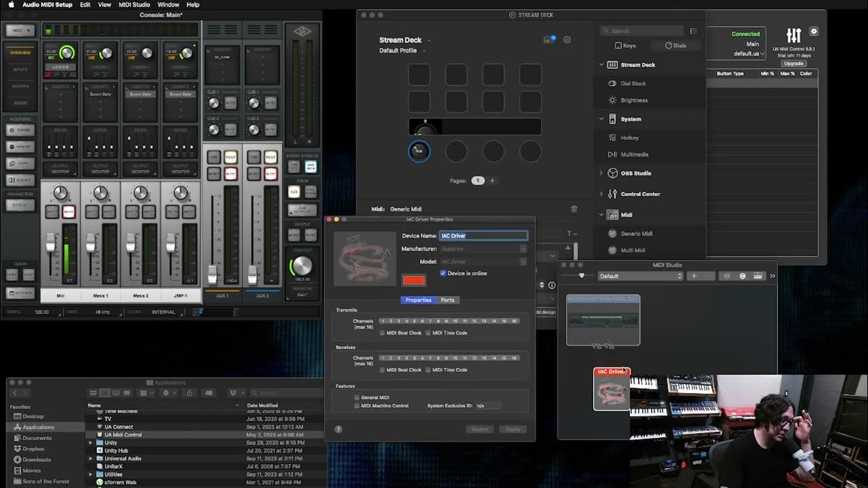
Task: Select the IAC Driver device in MIDI Studio
Action: click(x=612, y=389)
